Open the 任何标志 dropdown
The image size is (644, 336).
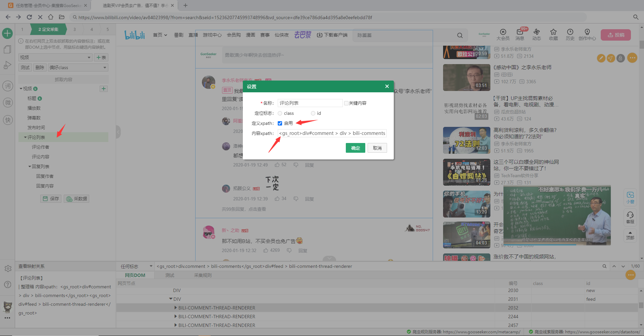click(x=136, y=266)
